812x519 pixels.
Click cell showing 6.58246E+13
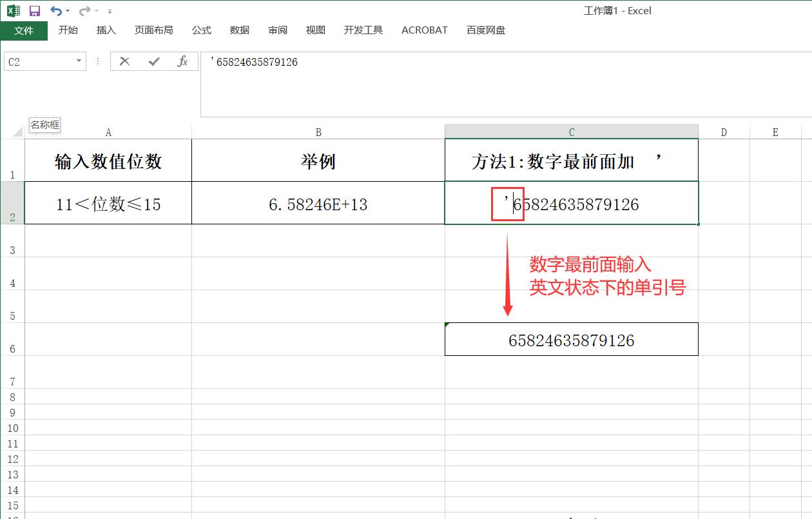(x=318, y=204)
